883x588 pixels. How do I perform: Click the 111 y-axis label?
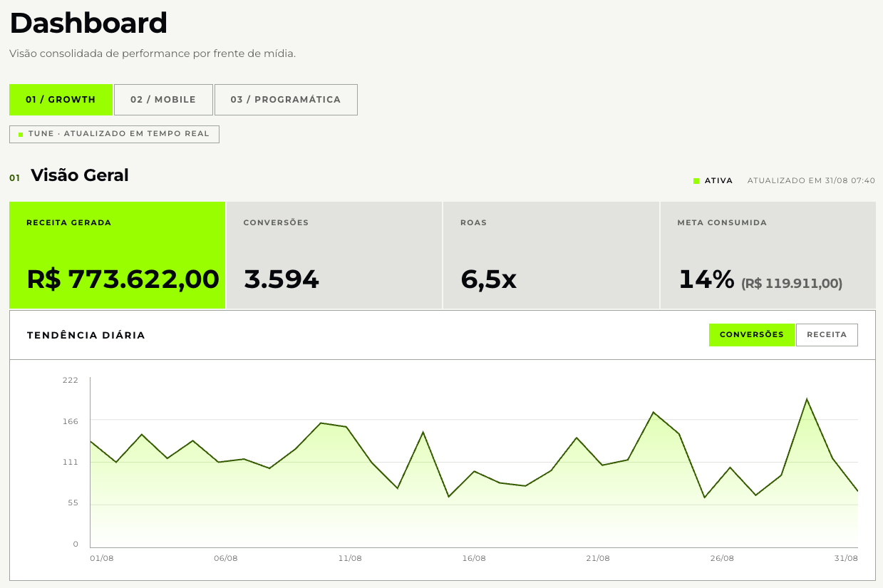pyautogui.click(x=71, y=463)
